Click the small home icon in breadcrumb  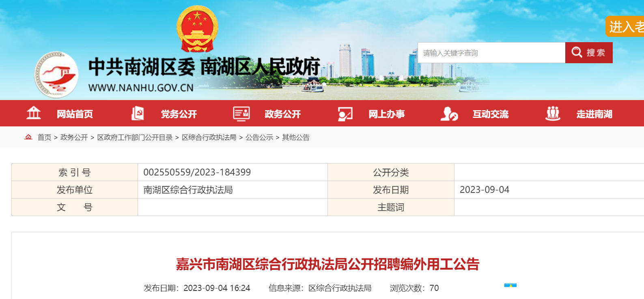coord(28,137)
